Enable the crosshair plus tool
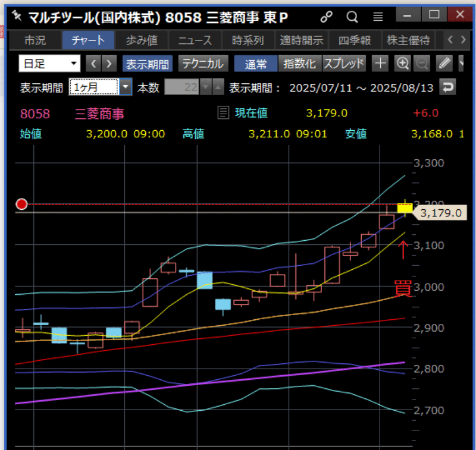Viewport: 476px width, 450px height. tap(380, 64)
